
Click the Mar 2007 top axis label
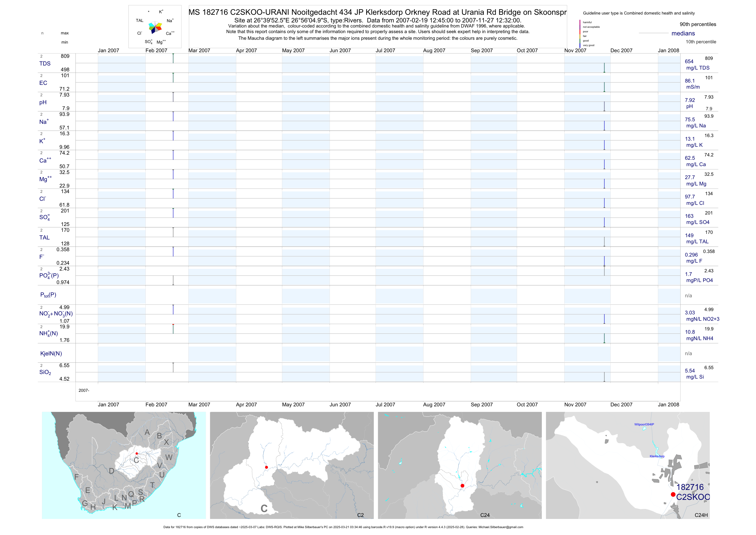point(199,50)
